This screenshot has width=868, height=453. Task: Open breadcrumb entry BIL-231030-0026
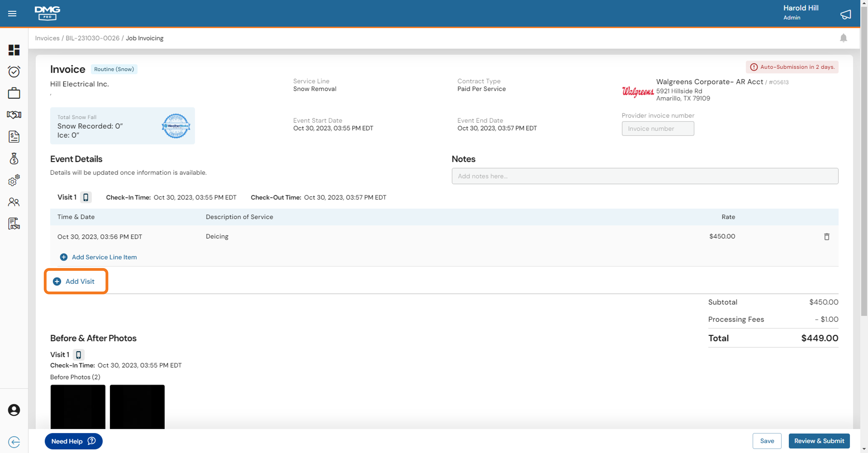(92, 38)
